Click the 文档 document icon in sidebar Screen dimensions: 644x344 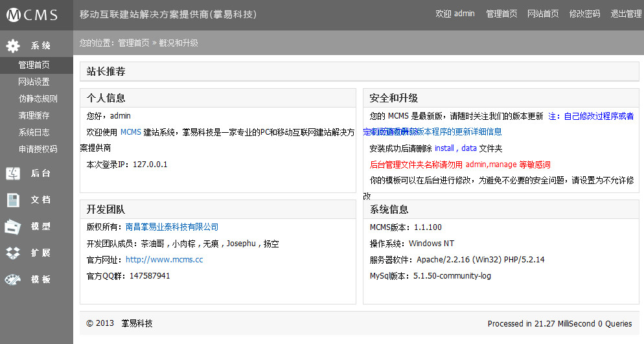tap(13, 200)
